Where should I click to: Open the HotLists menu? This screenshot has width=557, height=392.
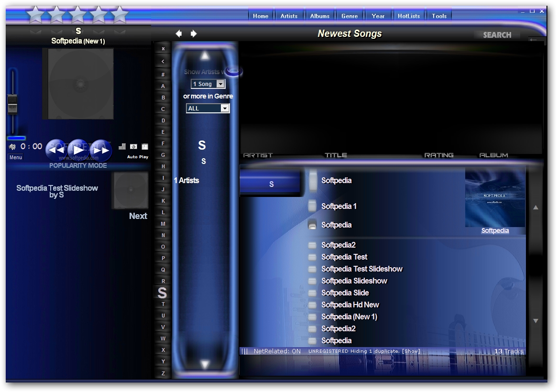[x=409, y=15]
